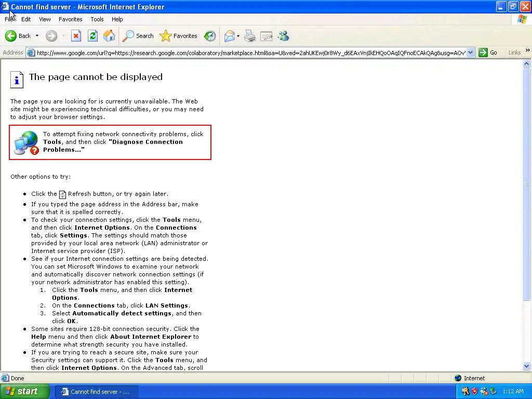Expand the Links toolbar chevron
This screenshot has height=399, width=532.
click(528, 50)
